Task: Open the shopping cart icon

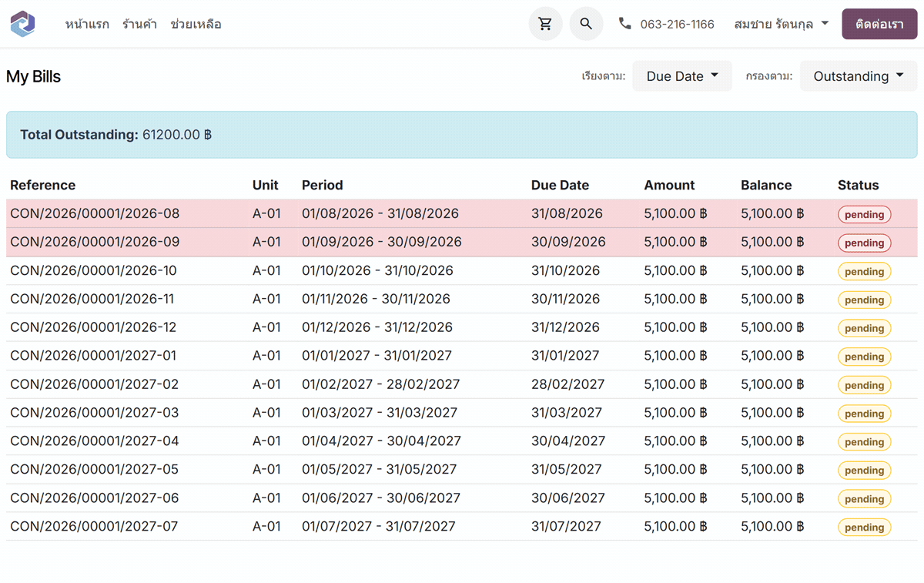Action: click(545, 24)
